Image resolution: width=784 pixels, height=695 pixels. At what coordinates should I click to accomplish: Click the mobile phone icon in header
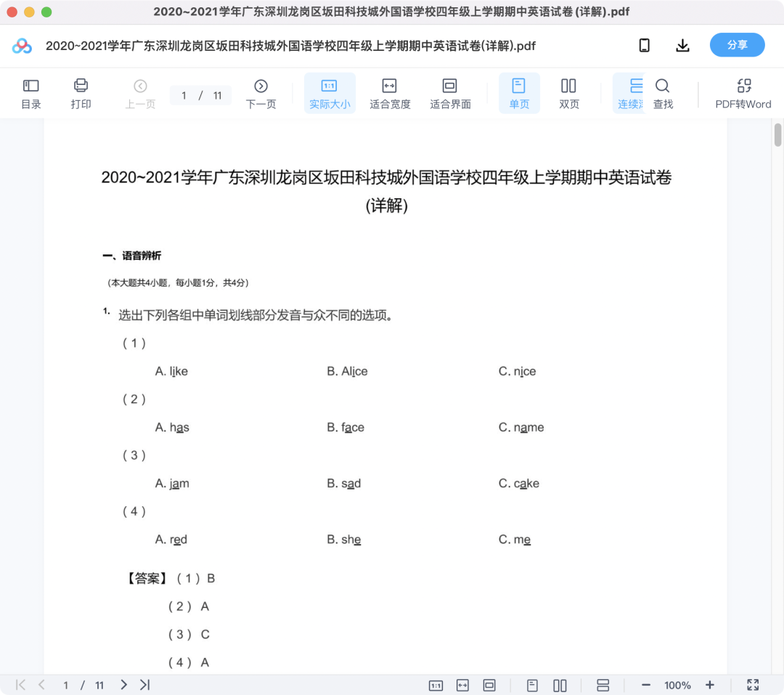tap(645, 46)
